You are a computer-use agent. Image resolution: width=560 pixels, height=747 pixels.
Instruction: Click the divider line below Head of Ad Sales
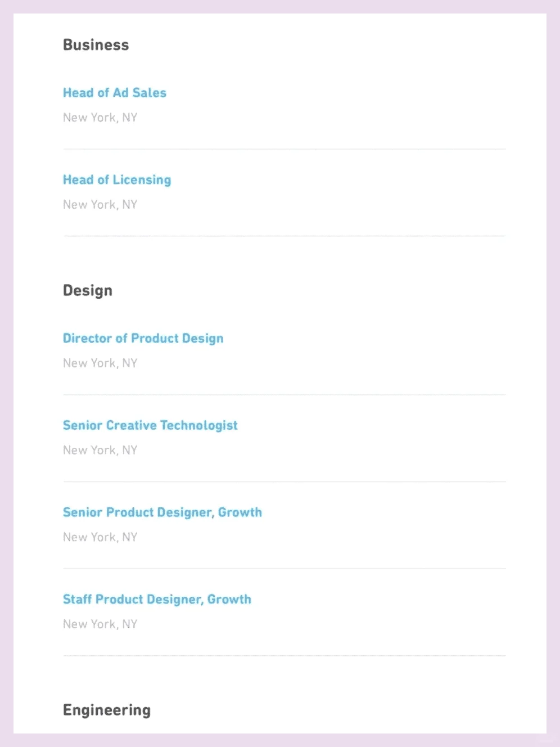(x=284, y=149)
